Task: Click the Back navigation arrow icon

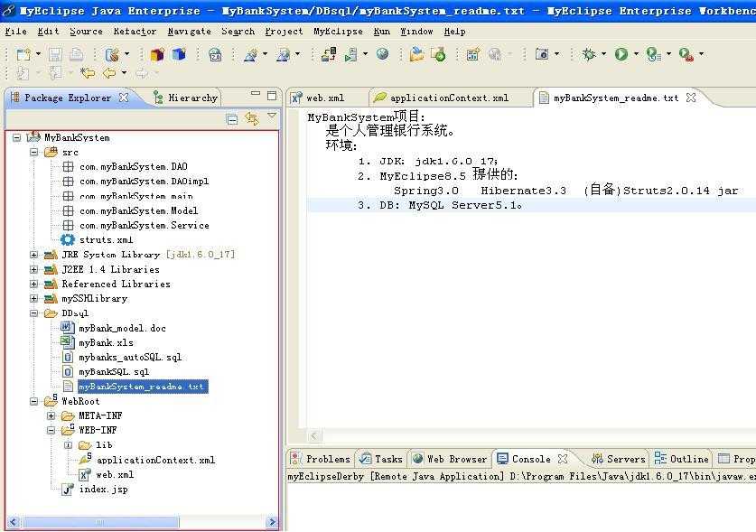Action: tap(109, 73)
